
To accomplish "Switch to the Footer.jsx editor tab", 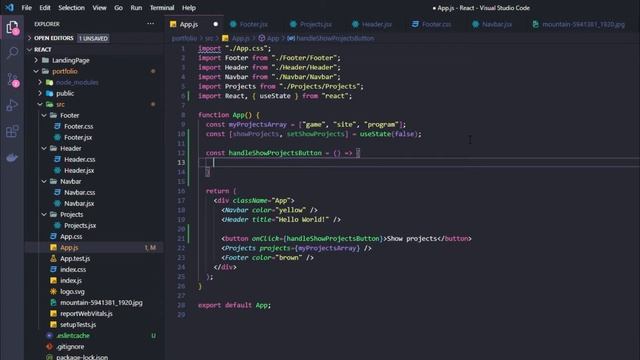I will 253,24.
